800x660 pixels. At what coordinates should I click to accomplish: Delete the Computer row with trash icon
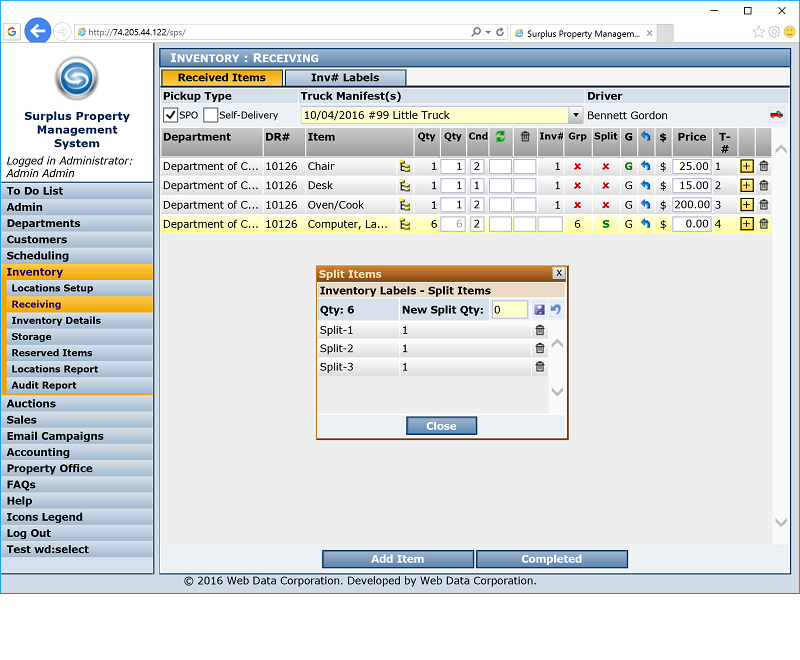tap(764, 223)
